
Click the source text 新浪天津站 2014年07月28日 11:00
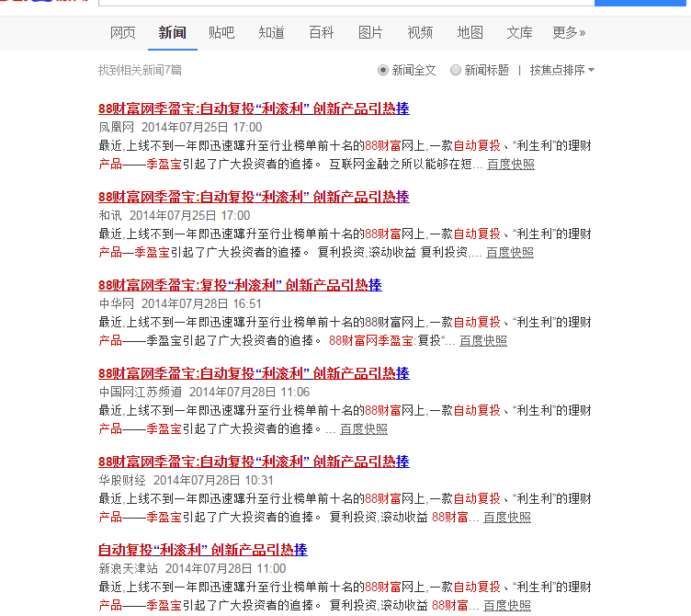click(x=192, y=568)
